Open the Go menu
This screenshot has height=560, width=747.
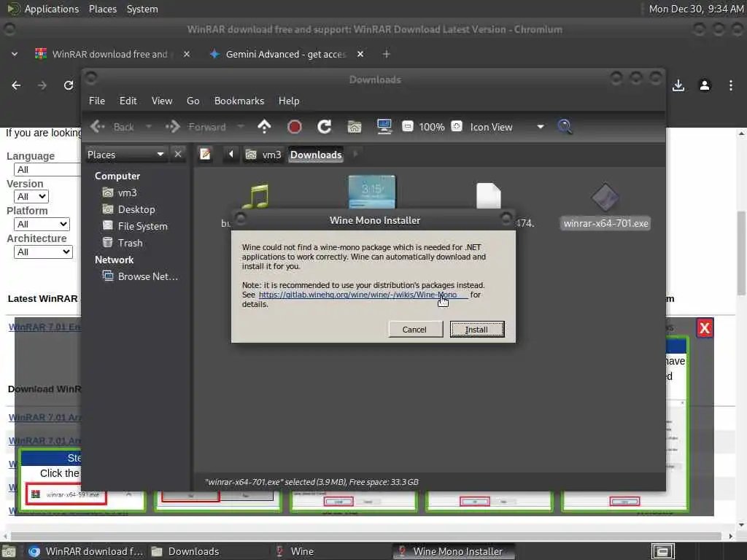[x=193, y=101]
